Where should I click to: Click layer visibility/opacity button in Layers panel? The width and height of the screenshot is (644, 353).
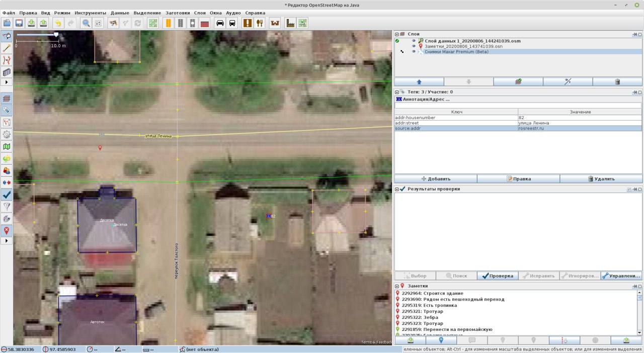(568, 81)
